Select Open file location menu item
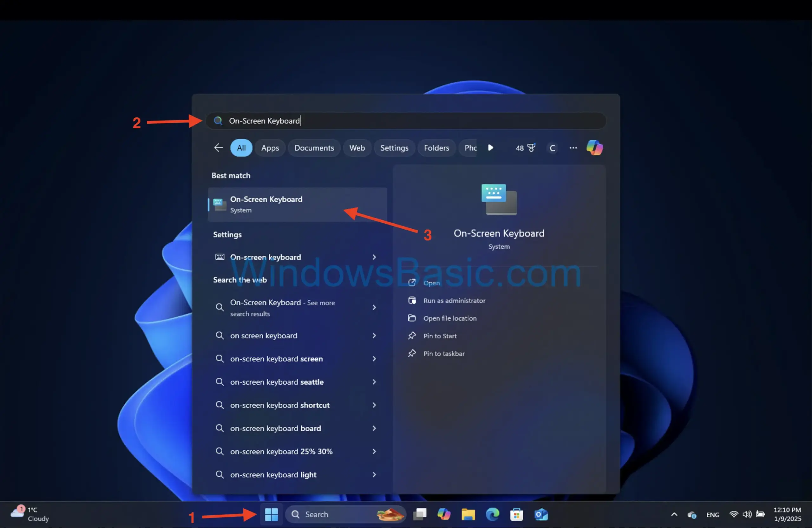The image size is (812, 528). (x=450, y=318)
